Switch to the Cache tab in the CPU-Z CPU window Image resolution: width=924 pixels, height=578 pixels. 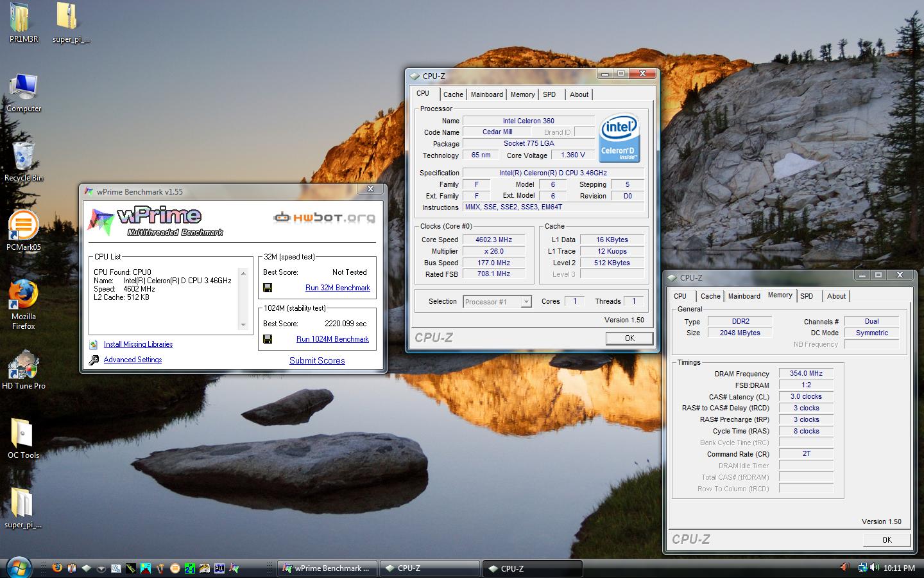point(453,94)
